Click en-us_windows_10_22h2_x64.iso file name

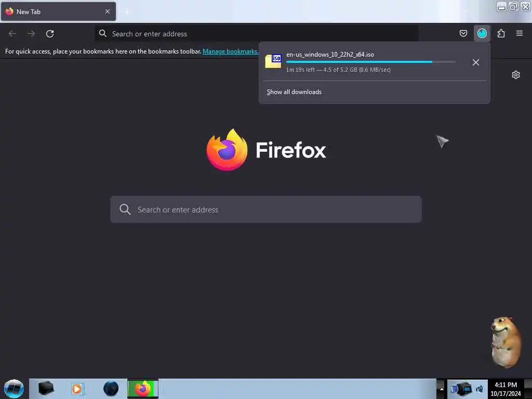point(330,54)
